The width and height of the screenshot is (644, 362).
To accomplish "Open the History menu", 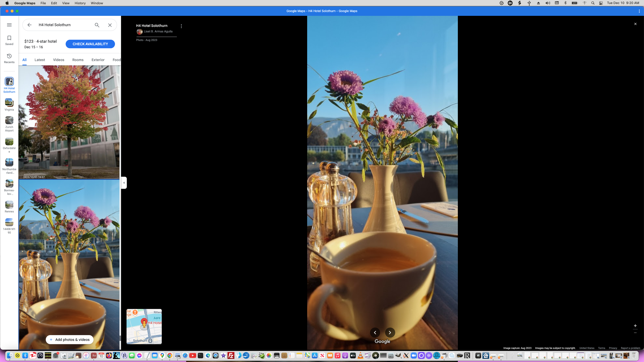I will pos(80,3).
